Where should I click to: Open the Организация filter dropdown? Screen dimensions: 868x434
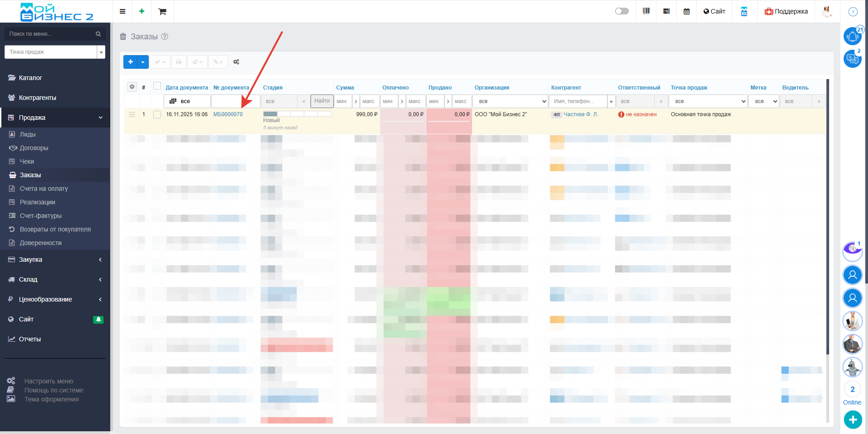[510, 101]
